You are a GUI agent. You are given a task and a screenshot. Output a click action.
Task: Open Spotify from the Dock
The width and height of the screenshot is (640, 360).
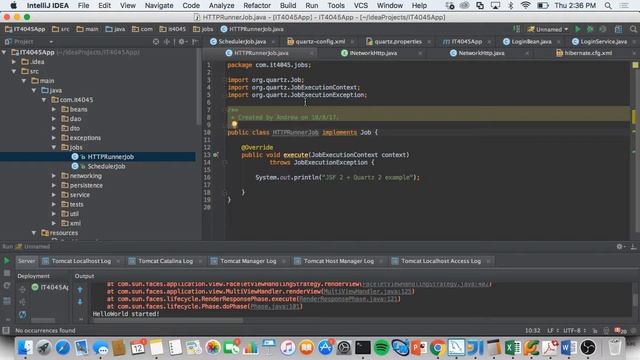click(x=381, y=348)
